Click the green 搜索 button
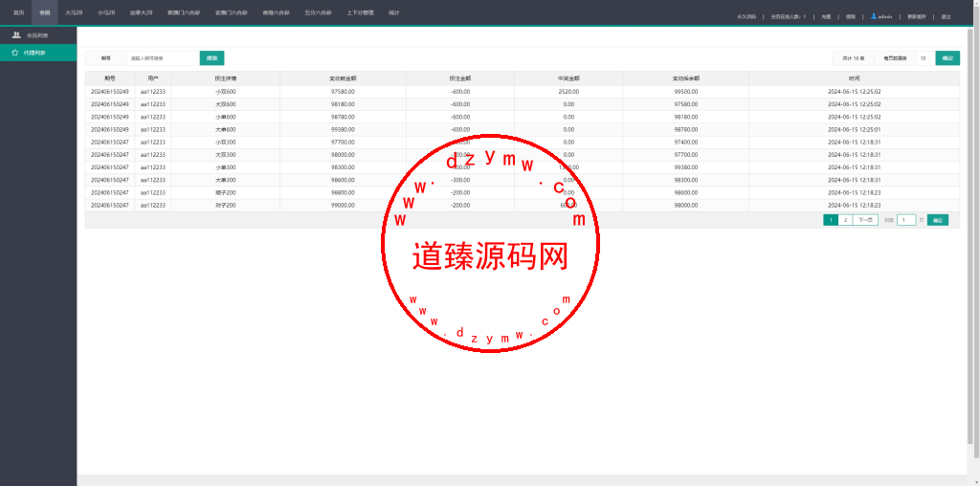The width and height of the screenshot is (980, 486). (x=212, y=58)
